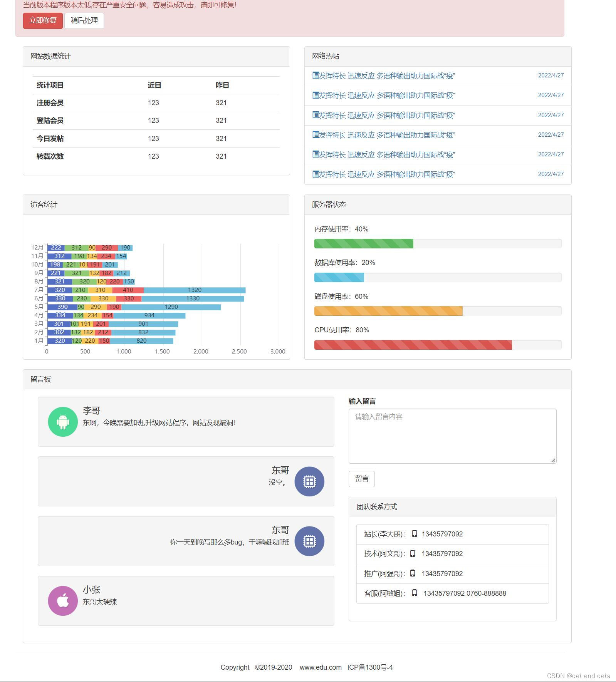The height and width of the screenshot is (682, 616).
Task: Click the ICP备1300号-4 footer text
Action: click(370, 667)
